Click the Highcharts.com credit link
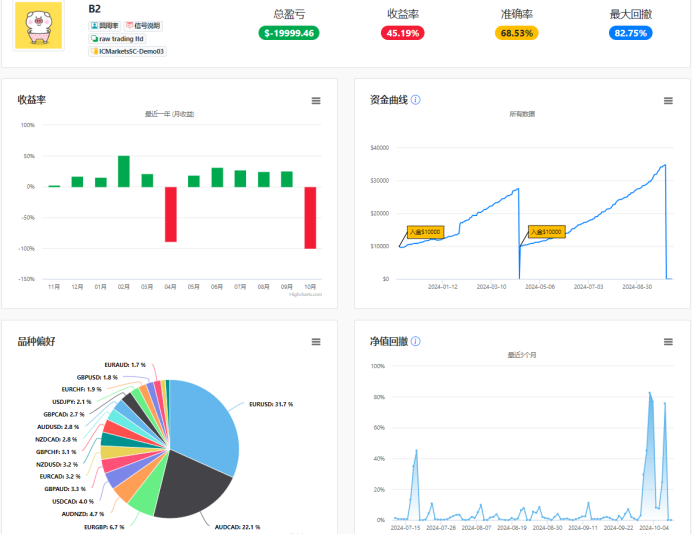692x535 pixels. [x=305, y=294]
